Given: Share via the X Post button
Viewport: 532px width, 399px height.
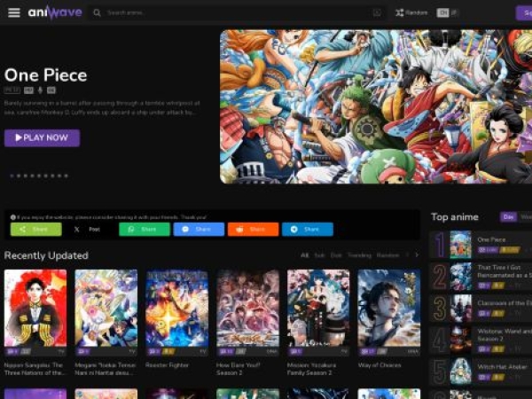Looking at the screenshot, I should coord(90,230).
